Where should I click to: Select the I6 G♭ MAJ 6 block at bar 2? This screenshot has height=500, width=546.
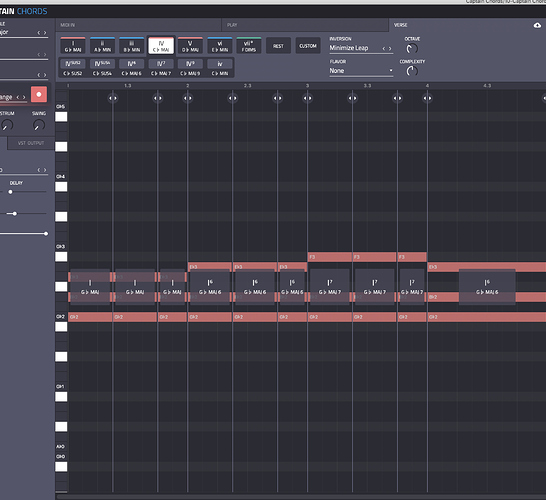210,287
